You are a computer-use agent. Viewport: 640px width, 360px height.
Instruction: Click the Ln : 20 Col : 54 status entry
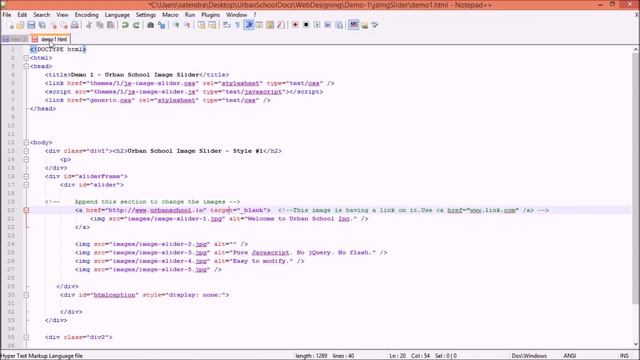(x=409, y=356)
